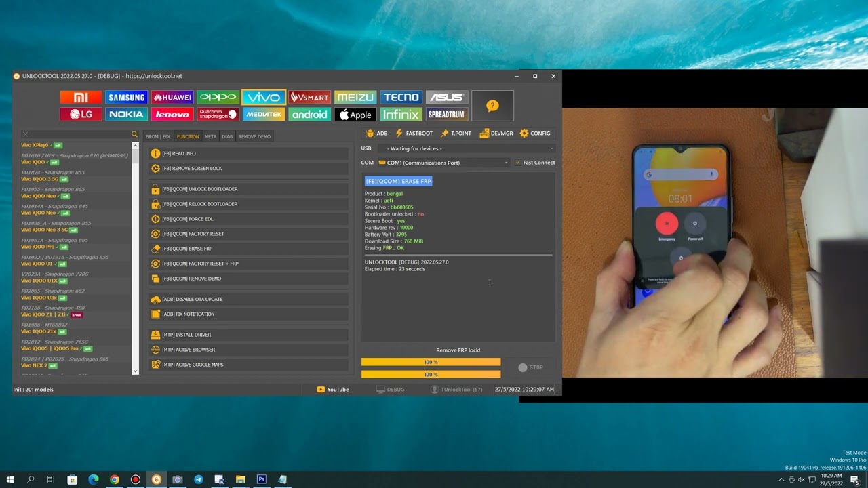Pick the Meizu brand tile

[x=355, y=98]
